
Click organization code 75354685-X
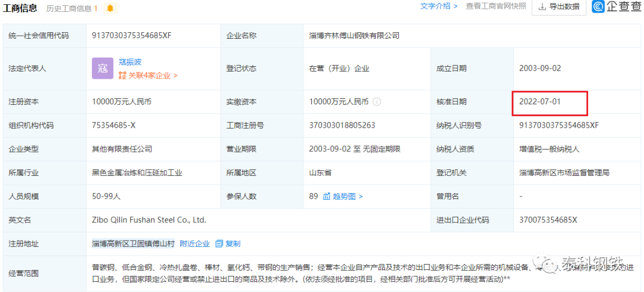click(114, 126)
